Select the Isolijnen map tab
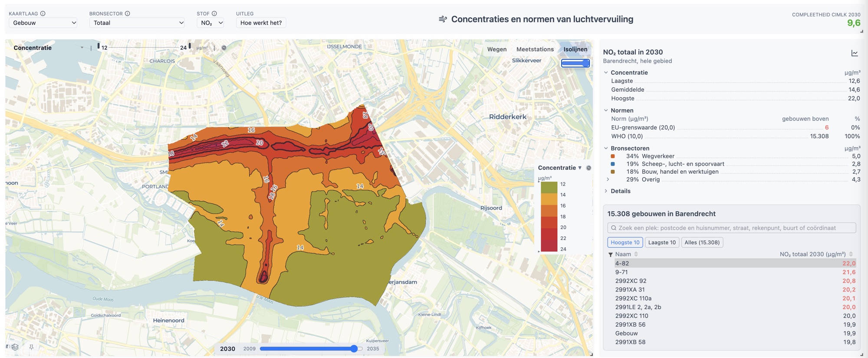The image size is (868, 358). pyautogui.click(x=575, y=49)
